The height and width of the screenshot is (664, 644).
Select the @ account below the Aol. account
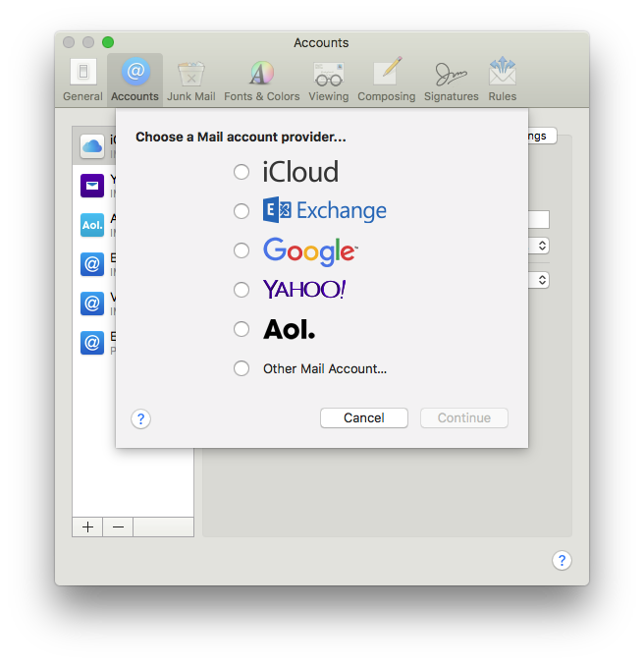click(92, 264)
